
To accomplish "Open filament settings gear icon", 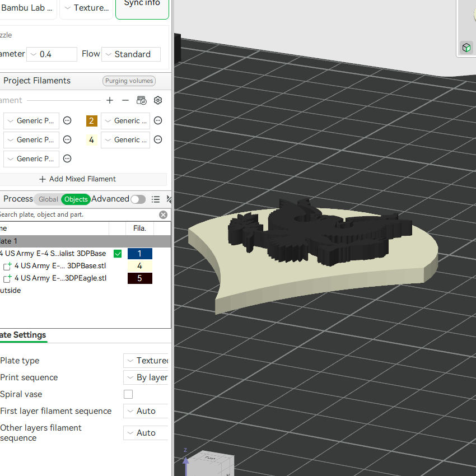I will coord(158,100).
